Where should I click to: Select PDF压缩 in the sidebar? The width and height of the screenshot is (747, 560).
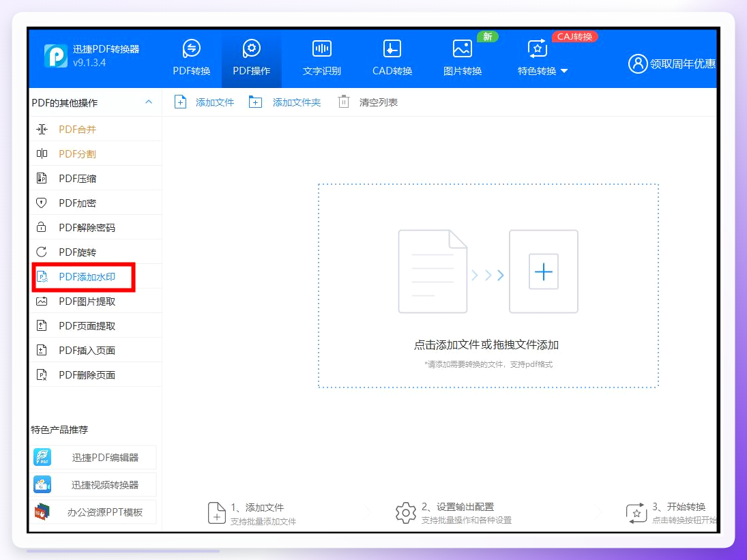(96, 178)
